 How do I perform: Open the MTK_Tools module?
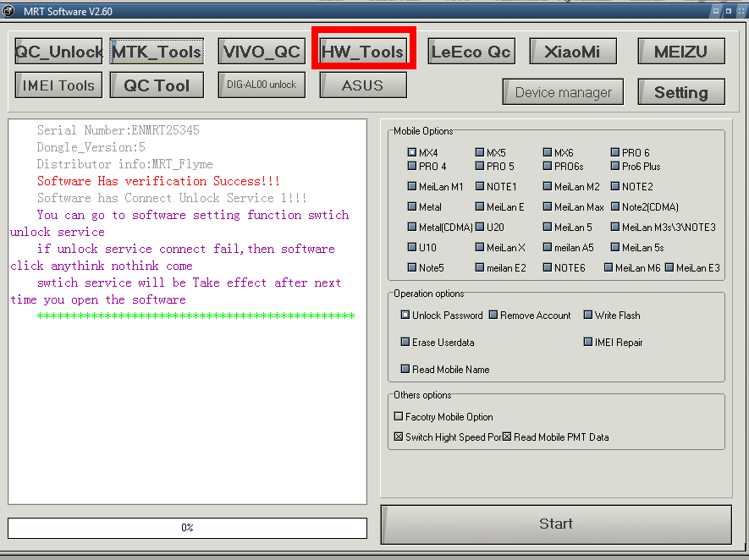click(x=157, y=51)
